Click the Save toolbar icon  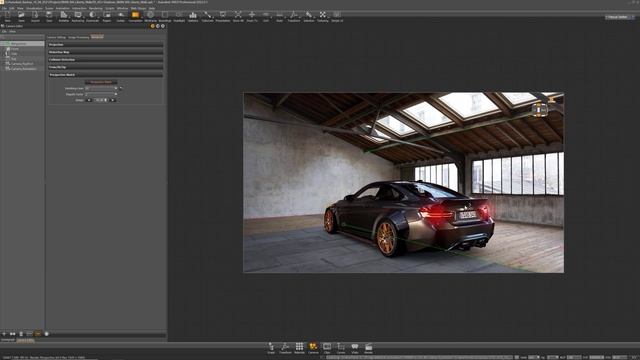point(49,16)
